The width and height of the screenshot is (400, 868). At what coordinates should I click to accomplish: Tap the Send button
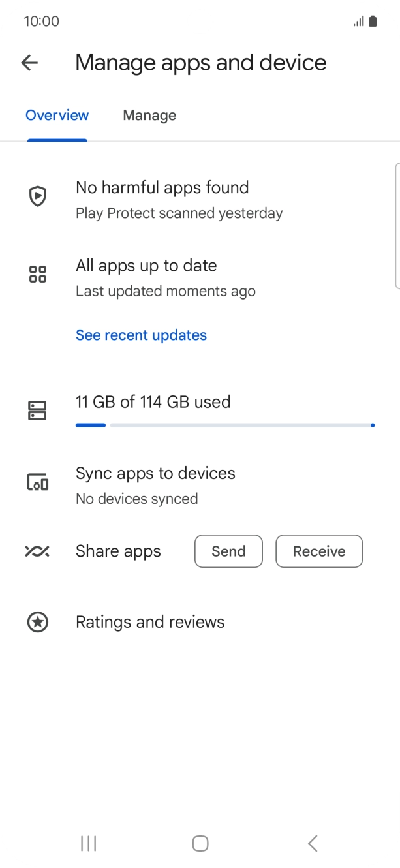click(x=228, y=551)
